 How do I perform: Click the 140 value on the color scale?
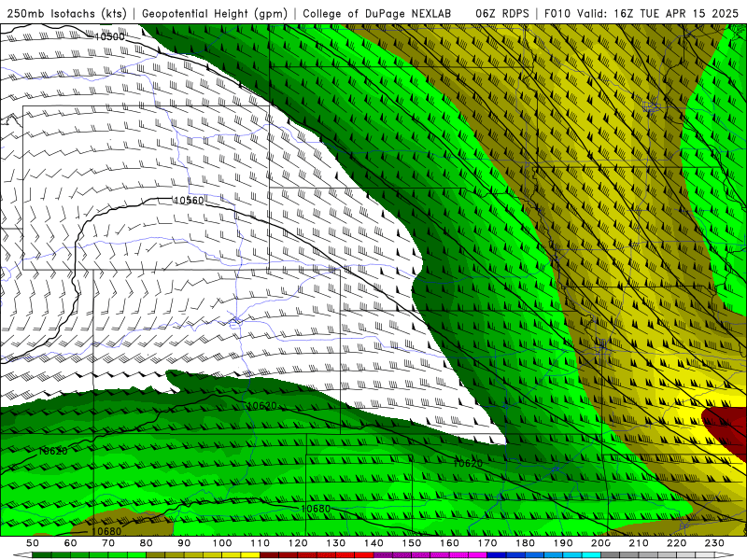(373, 543)
